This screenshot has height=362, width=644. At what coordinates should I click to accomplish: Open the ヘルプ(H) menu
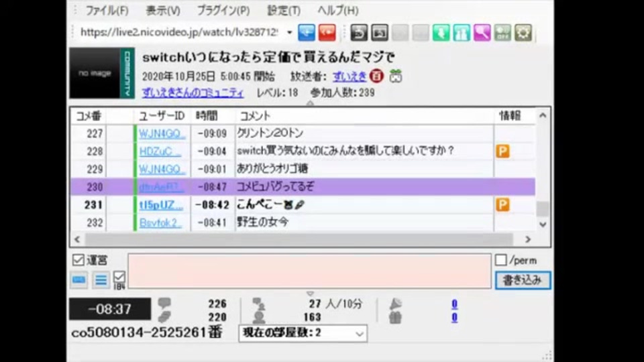(x=338, y=11)
